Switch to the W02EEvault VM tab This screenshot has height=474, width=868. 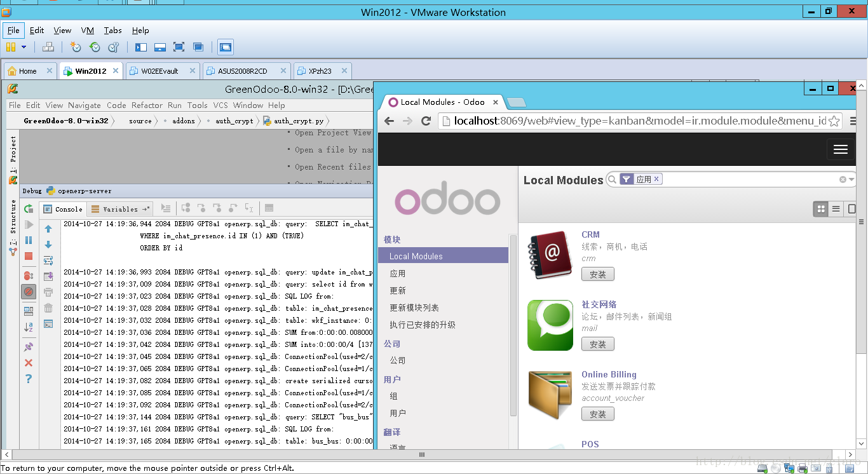coord(159,71)
